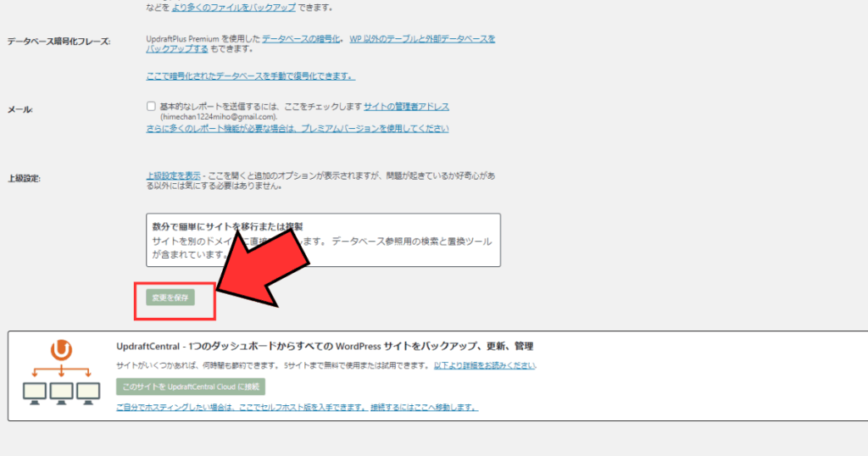Follow the 接続するにはここへ移動します link
Screen dimensions: 868x456
point(424,408)
